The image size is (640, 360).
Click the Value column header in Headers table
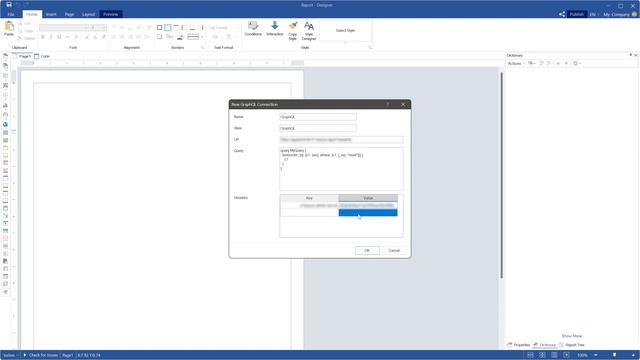coord(368,198)
